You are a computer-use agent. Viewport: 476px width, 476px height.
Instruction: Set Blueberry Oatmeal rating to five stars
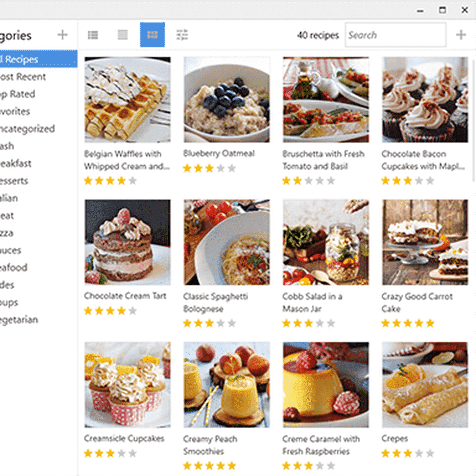pos(232,169)
